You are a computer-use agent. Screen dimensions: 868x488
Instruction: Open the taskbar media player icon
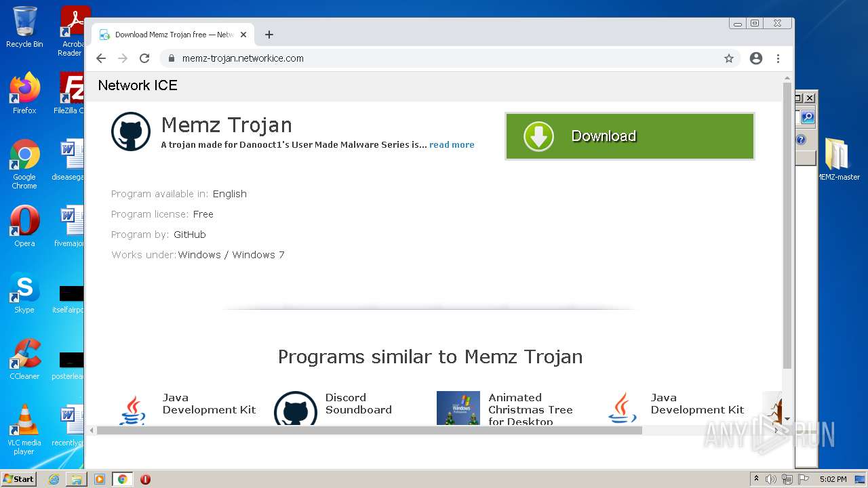point(100,479)
